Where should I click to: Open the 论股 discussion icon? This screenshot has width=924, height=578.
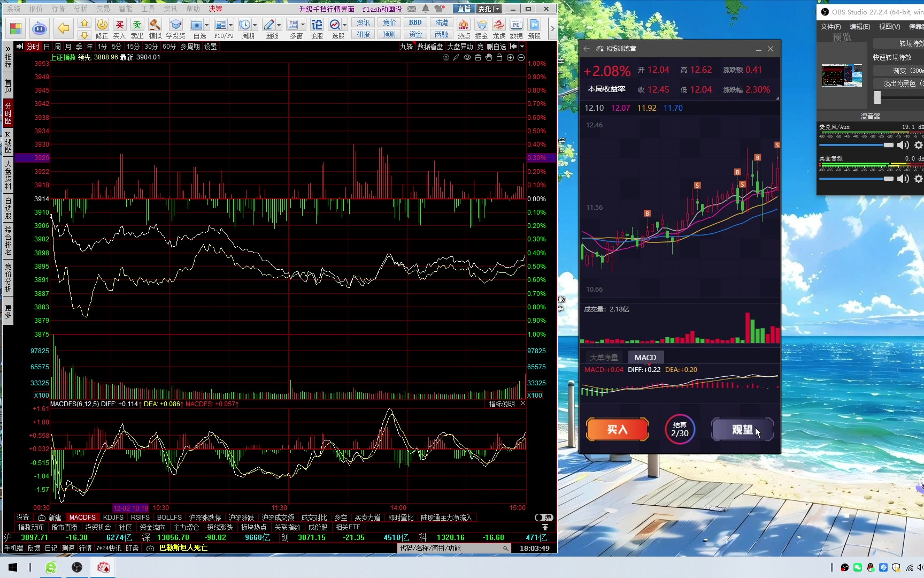[317, 28]
